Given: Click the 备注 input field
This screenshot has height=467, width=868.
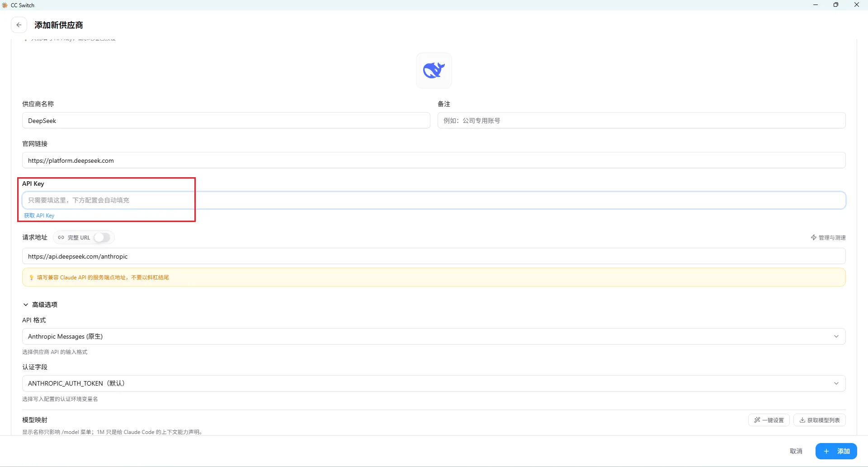Looking at the screenshot, I should tap(642, 121).
